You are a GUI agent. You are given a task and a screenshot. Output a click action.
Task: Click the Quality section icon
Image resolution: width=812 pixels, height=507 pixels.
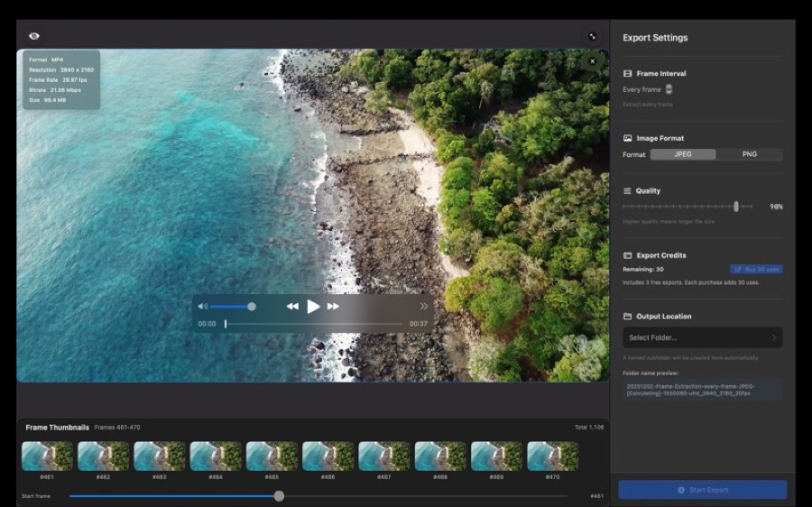(627, 190)
